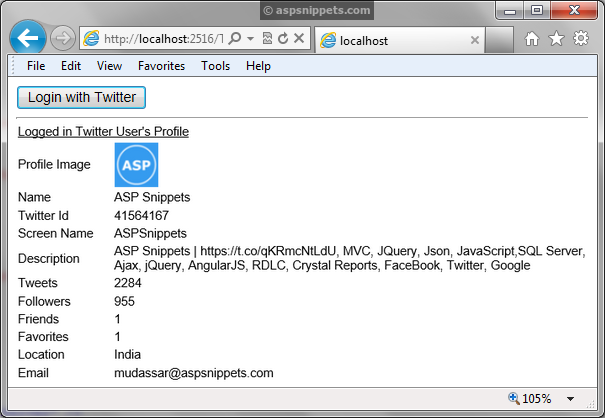Open the Help menu
Viewport: 605px width, 418px height.
pyautogui.click(x=259, y=66)
